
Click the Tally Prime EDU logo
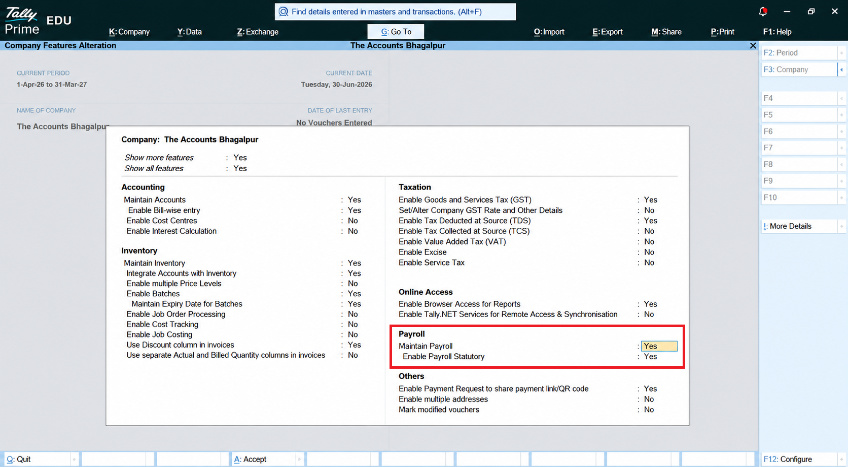coord(38,21)
